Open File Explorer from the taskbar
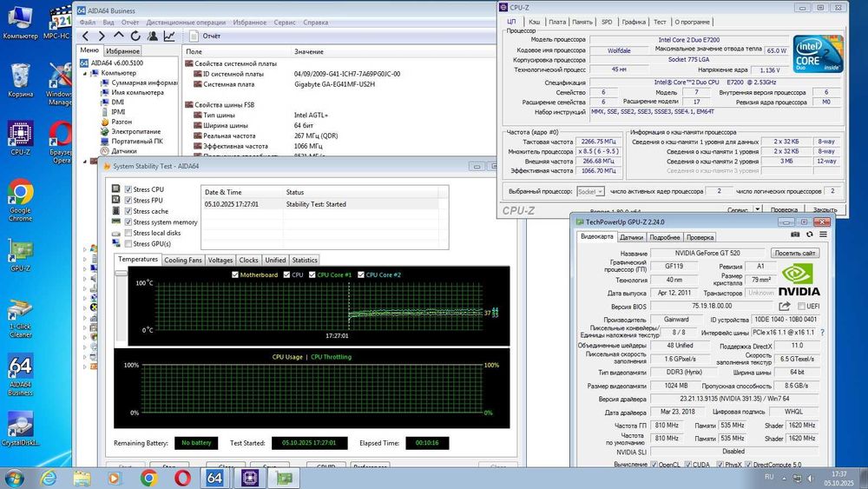Image resolution: width=868 pixels, height=489 pixels. click(82, 478)
